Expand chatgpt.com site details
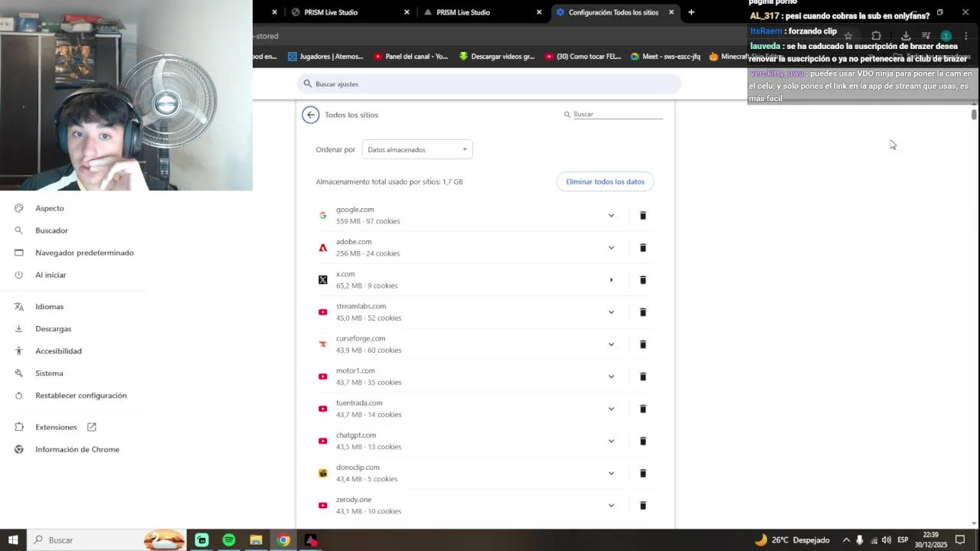 click(x=611, y=441)
